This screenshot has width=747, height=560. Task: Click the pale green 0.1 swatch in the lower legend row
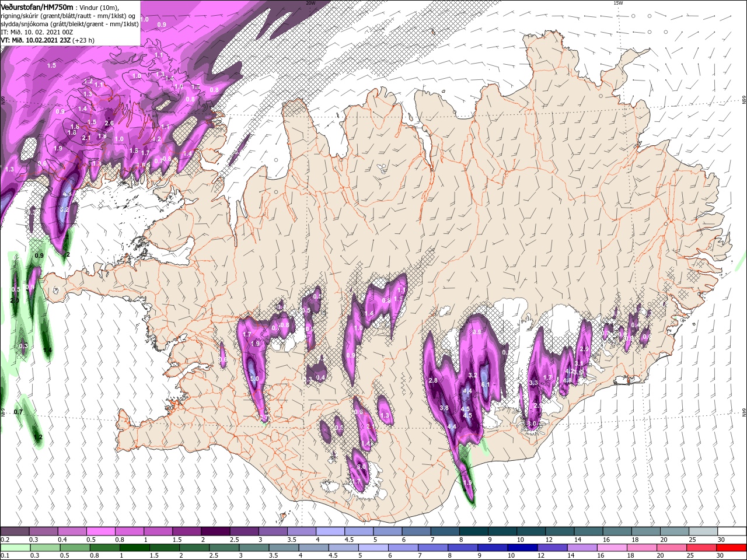(15, 548)
